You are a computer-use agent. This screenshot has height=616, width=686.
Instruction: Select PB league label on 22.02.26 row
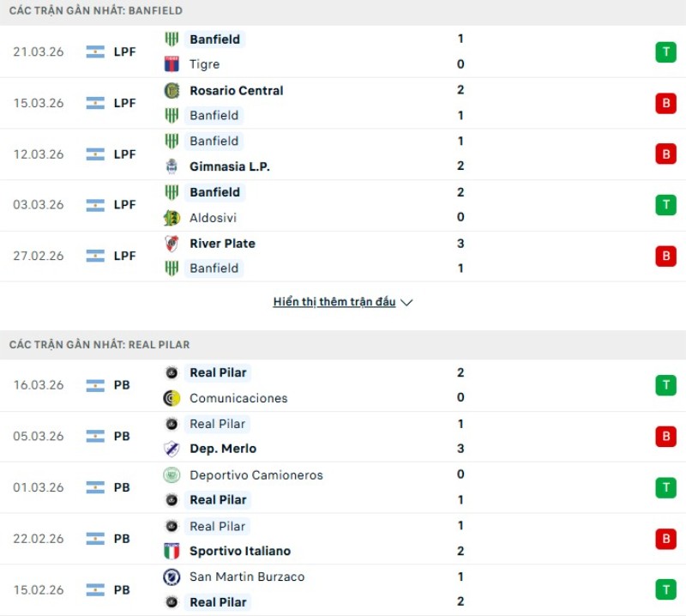pyautogui.click(x=122, y=539)
